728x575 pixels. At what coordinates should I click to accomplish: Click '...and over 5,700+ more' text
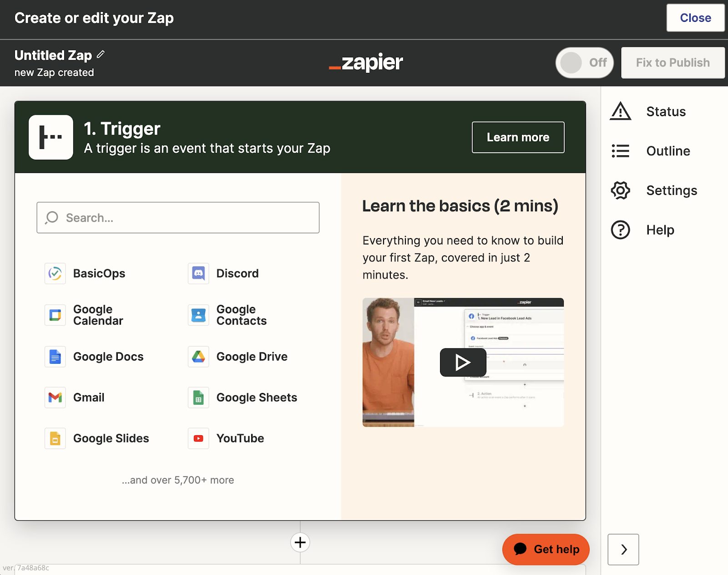click(x=178, y=480)
